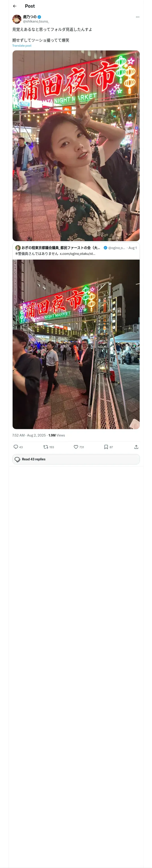Go back using the arrow icon
The height and width of the screenshot is (868, 152).
14,6
